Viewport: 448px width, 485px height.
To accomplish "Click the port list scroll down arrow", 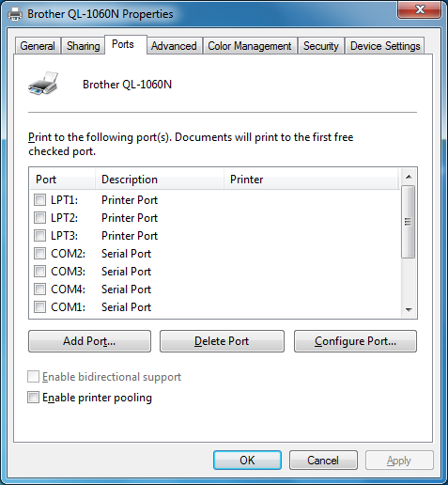I will (409, 309).
